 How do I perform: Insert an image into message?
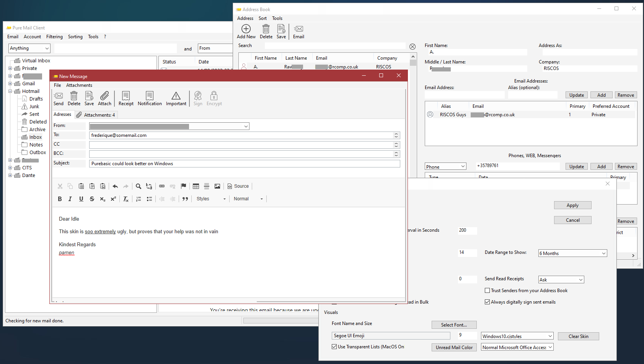[x=217, y=186]
